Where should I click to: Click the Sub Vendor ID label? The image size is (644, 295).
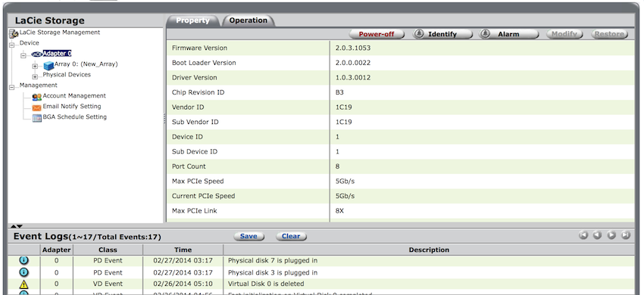[x=195, y=122]
